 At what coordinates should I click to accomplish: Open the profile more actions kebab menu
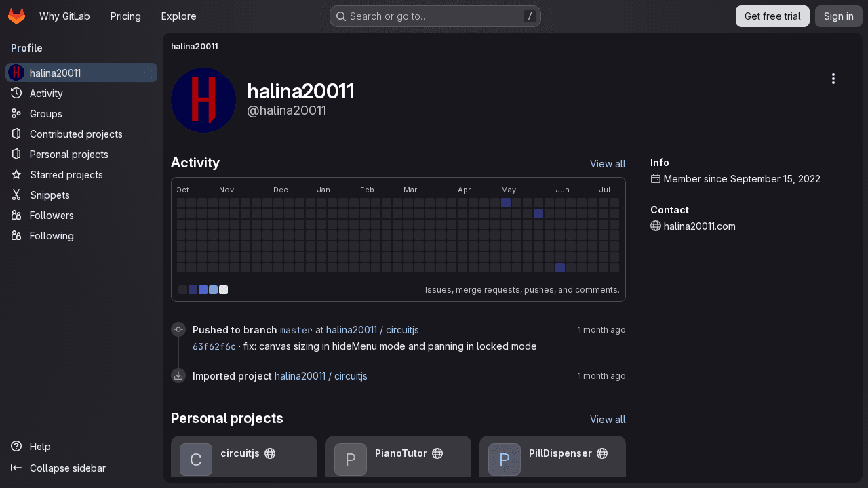pyautogui.click(x=833, y=79)
